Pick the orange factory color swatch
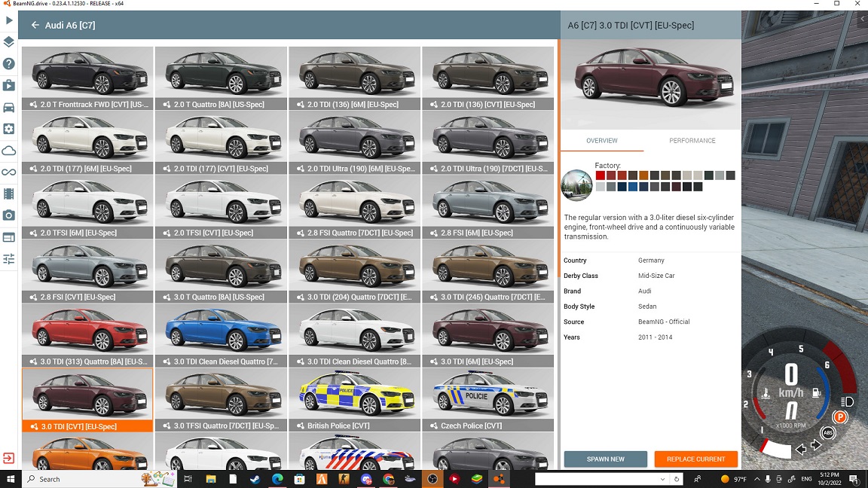 coord(643,175)
